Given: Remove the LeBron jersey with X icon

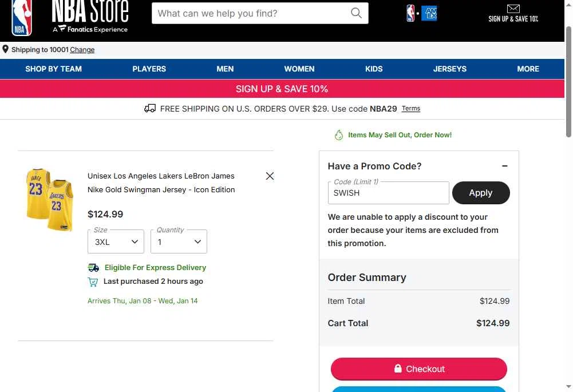Looking at the screenshot, I should point(270,176).
